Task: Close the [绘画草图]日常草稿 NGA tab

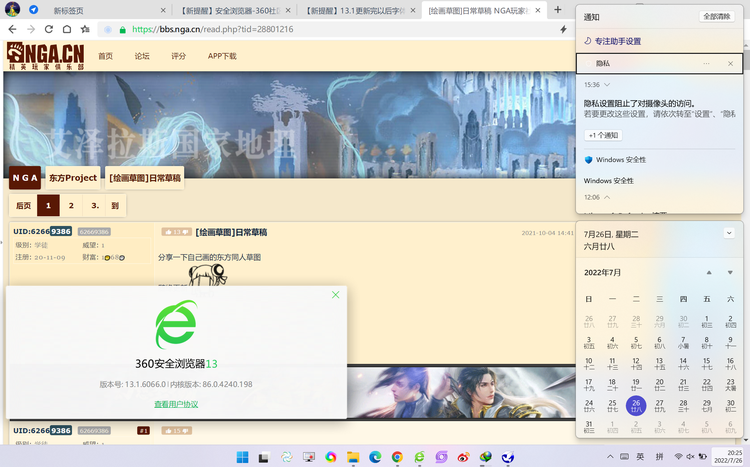Action: tap(538, 10)
